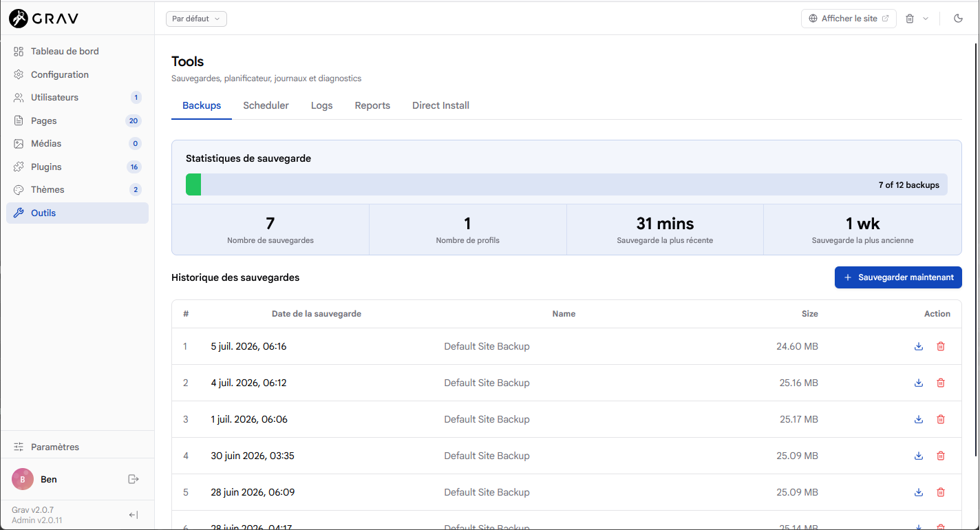Click the Sauvegarder maintenant button
980x530 pixels.
898,277
